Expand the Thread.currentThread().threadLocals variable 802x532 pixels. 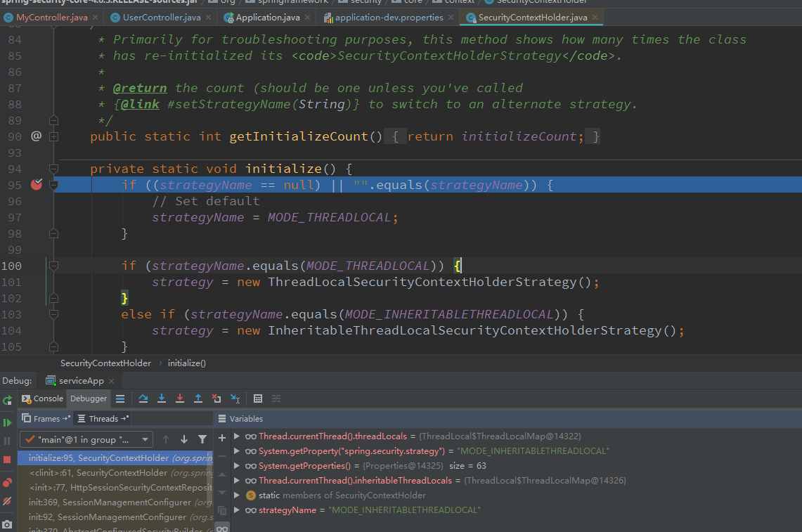click(x=237, y=436)
